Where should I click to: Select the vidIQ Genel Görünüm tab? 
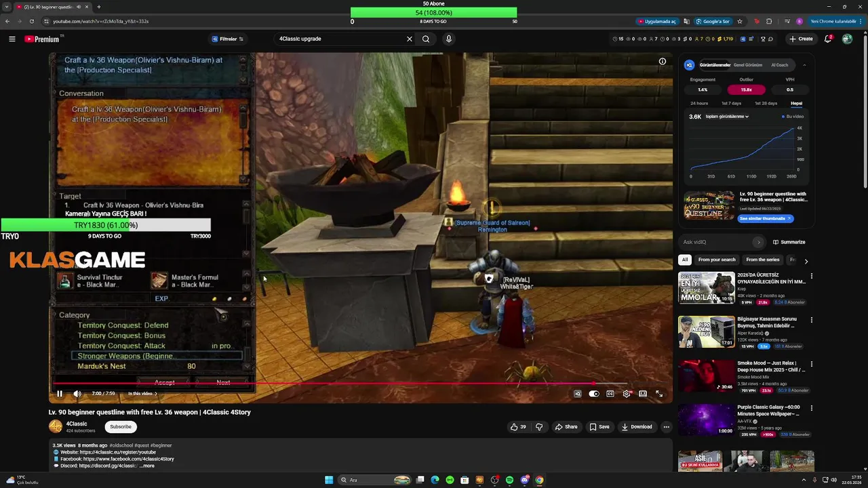pyautogui.click(x=749, y=65)
